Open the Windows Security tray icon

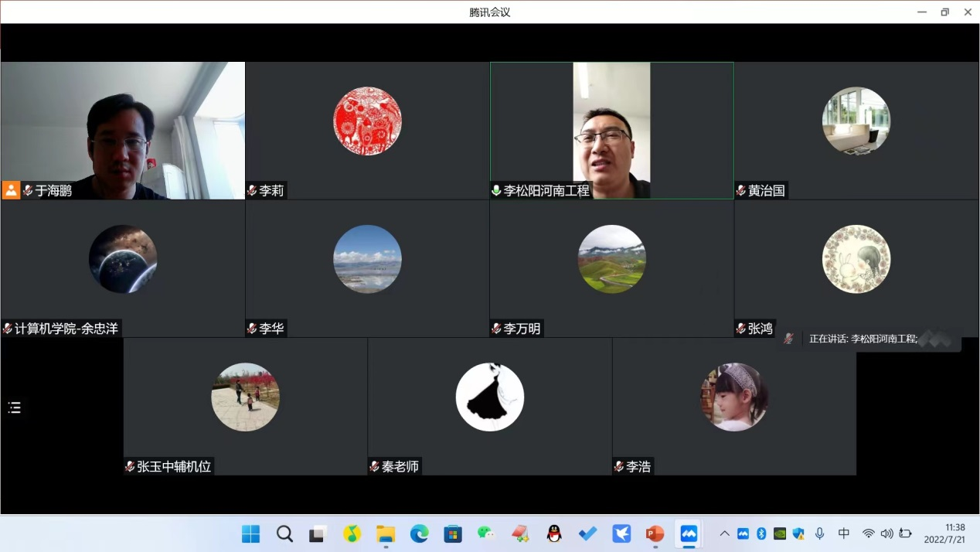tap(798, 533)
